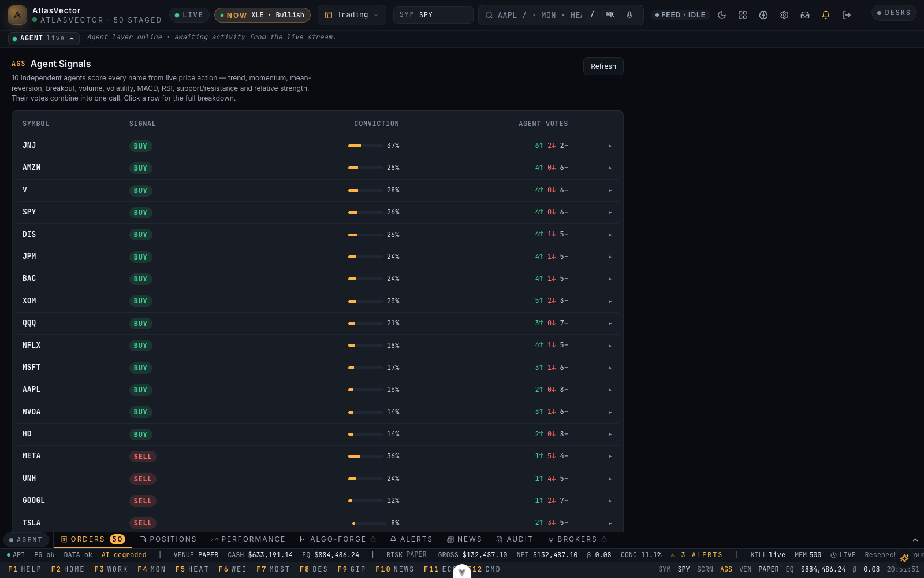Open notifications with the bell icon
This screenshot has width=924, height=578.
pyautogui.click(x=826, y=15)
